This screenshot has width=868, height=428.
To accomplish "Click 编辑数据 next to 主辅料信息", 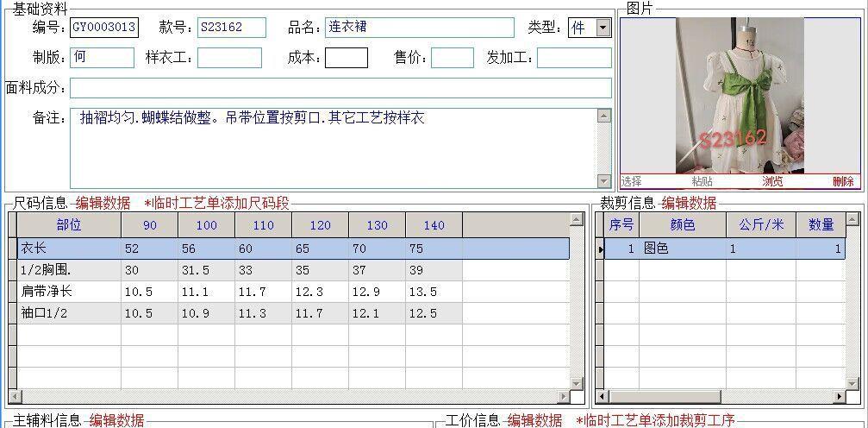I will 116,420.
